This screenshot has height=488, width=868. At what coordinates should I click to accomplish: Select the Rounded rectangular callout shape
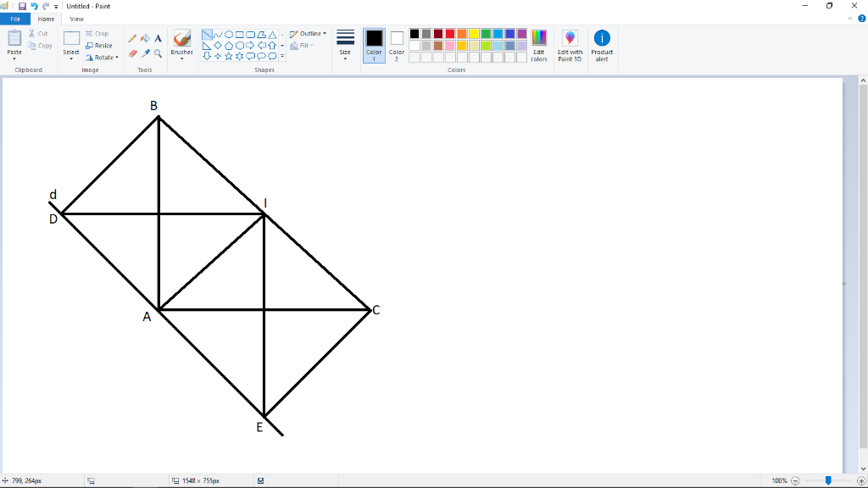click(x=250, y=56)
